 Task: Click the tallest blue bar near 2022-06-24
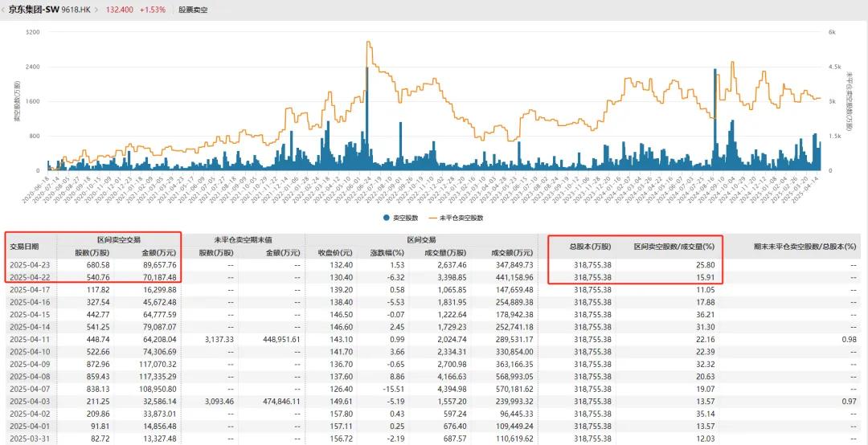pos(367,119)
